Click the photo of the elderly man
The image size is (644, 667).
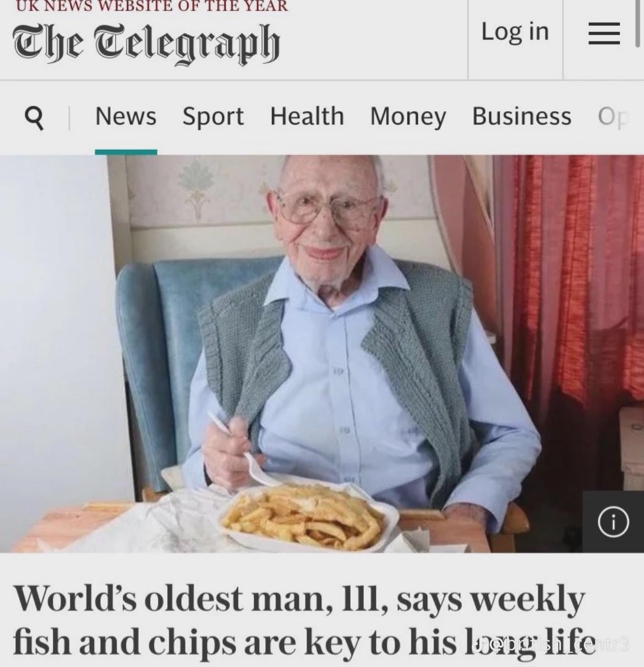[x=322, y=353]
